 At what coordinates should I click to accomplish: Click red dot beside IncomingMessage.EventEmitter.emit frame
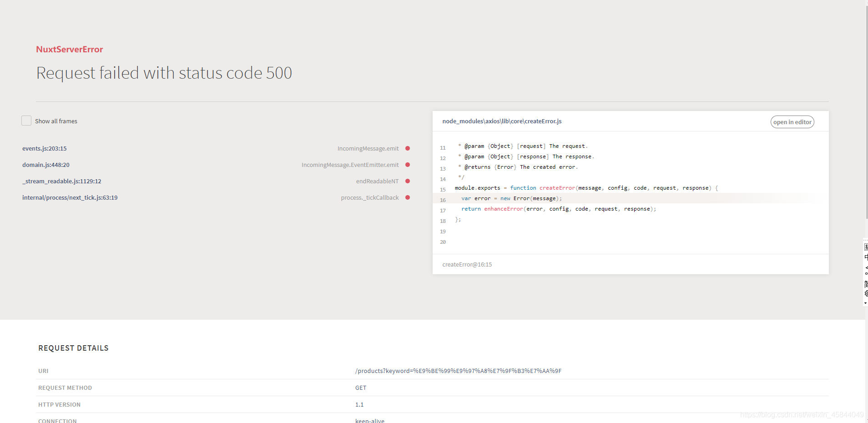point(407,165)
